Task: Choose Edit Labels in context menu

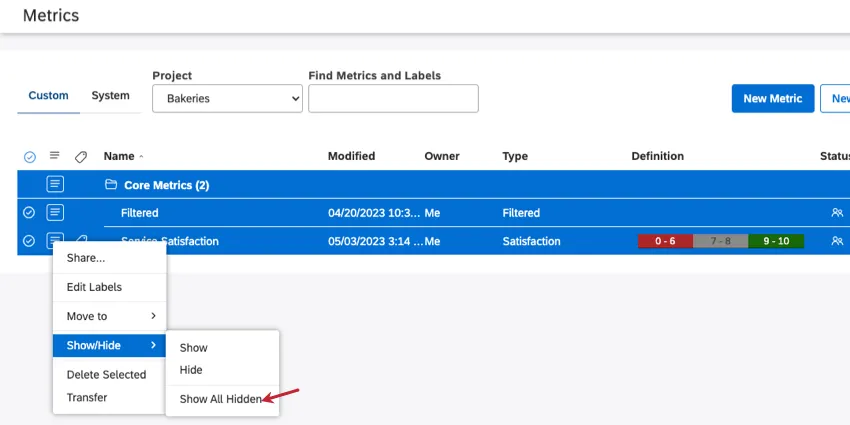Action: click(x=94, y=287)
